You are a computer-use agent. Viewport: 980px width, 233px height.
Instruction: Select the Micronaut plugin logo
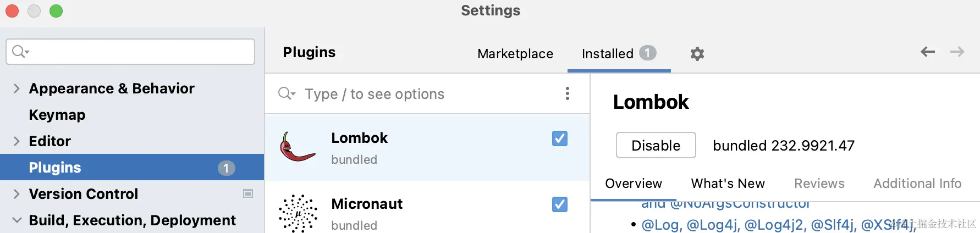298,213
